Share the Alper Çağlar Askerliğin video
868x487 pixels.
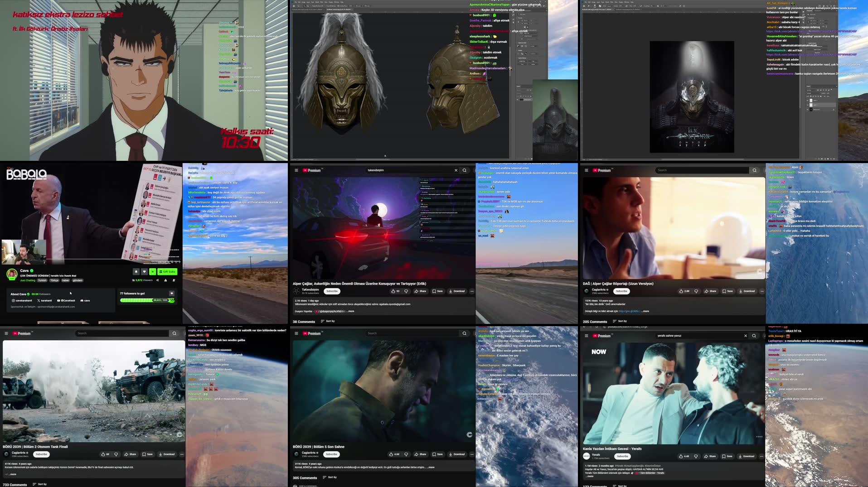pos(420,291)
